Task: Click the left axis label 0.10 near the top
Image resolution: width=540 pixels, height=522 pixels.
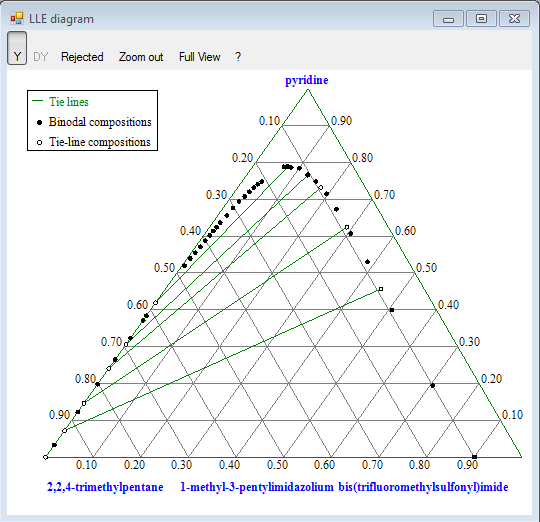Action: point(269,121)
